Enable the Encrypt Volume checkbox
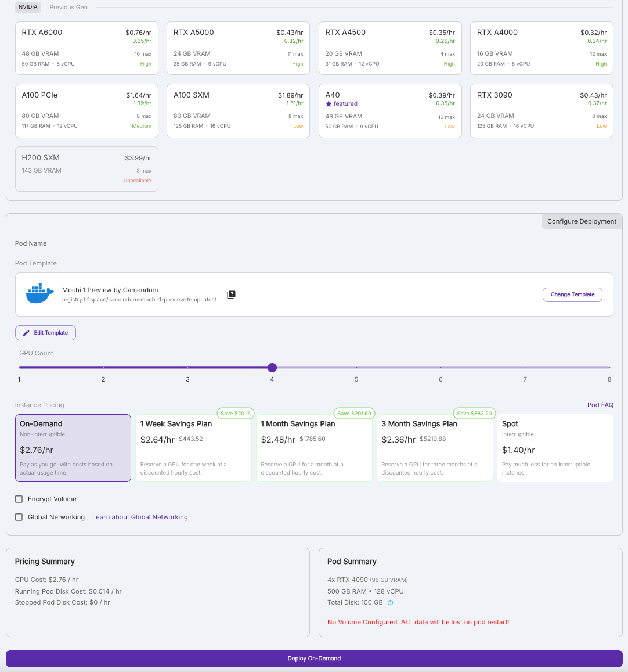Viewport: 628px width, 672px height. coord(19,499)
